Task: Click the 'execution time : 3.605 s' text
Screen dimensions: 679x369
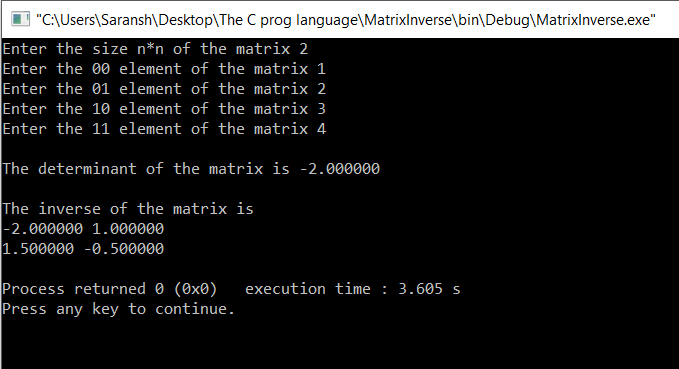Action: pos(352,289)
